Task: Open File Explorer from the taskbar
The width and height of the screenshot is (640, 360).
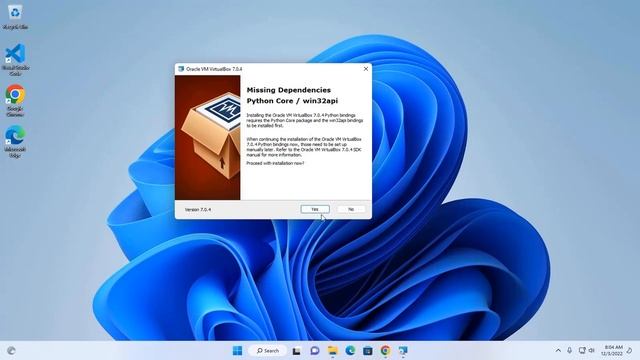Action: click(333, 351)
